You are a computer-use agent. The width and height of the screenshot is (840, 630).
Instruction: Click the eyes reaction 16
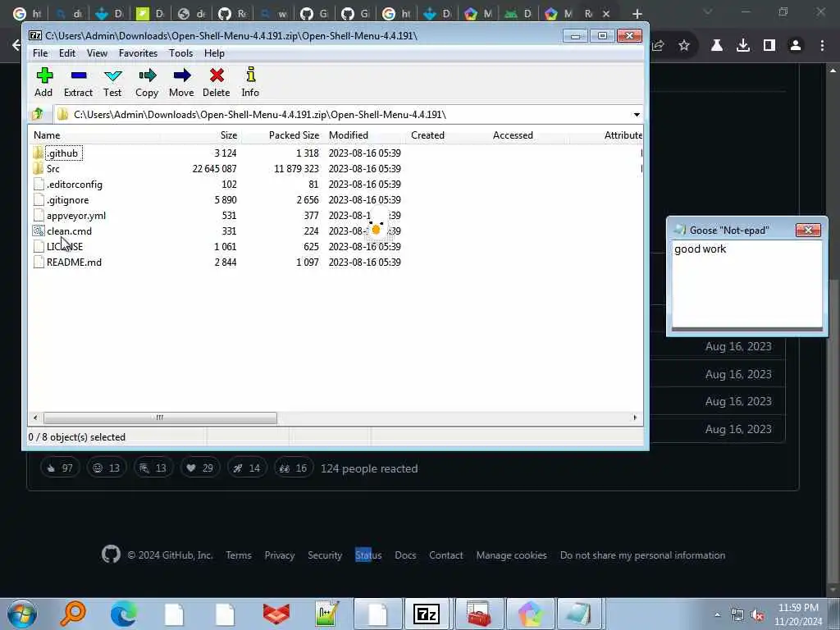click(293, 468)
